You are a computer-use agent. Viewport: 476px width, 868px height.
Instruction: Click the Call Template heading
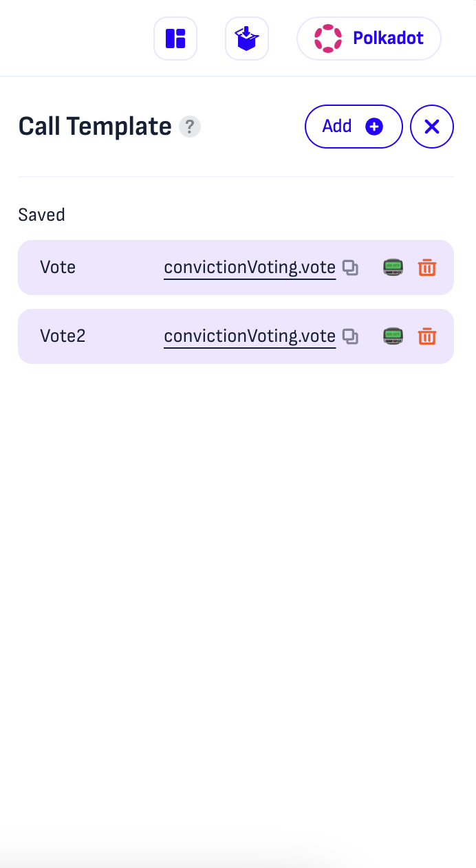point(95,127)
